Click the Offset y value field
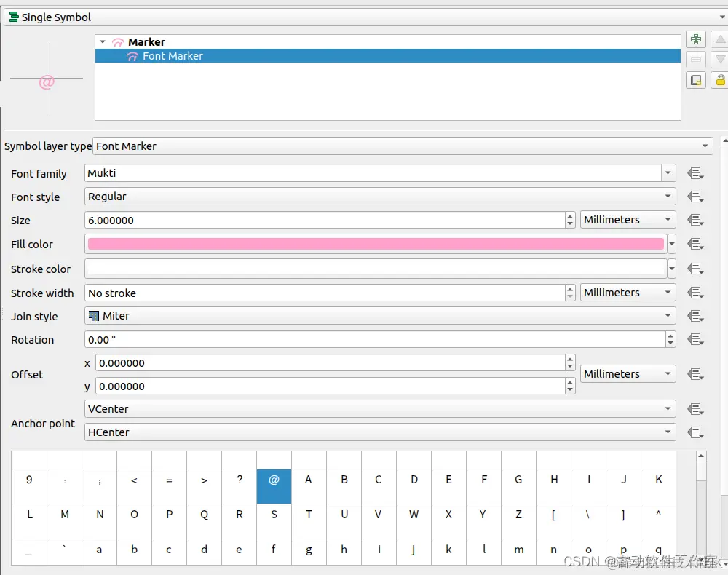728x575 pixels. pos(330,386)
